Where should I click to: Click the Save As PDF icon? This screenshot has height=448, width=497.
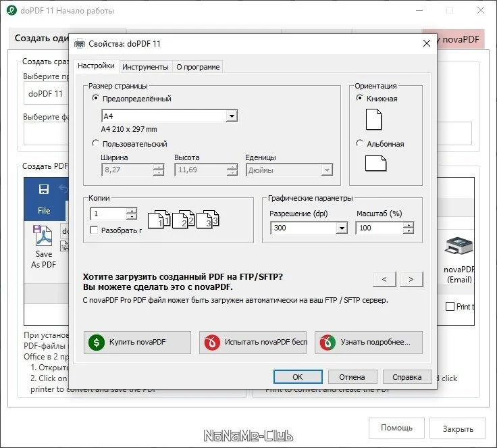click(x=43, y=236)
